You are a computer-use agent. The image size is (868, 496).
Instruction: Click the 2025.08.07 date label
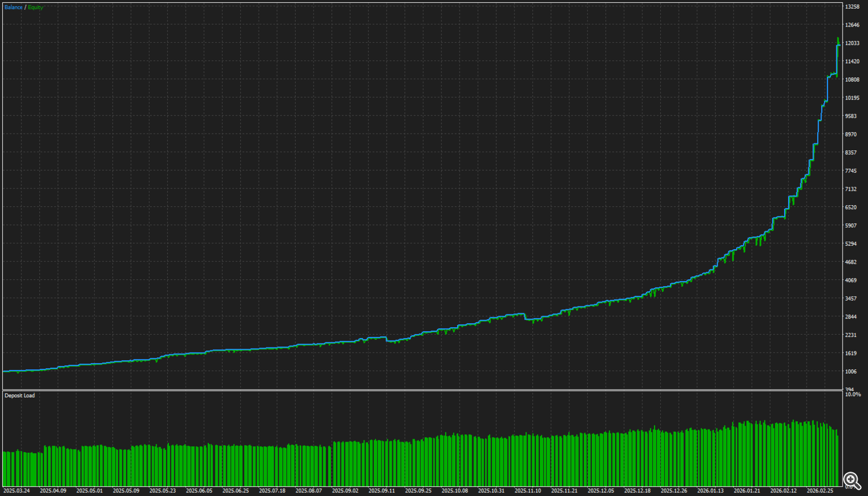click(308, 491)
